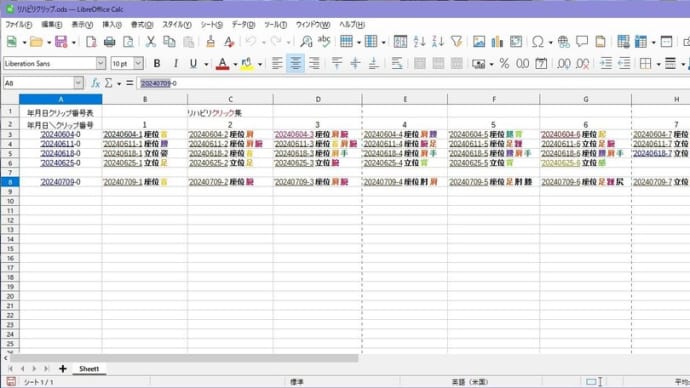Open the font color dropdown arrow
This screenshot has width=690, height=388.
(235, 64)
